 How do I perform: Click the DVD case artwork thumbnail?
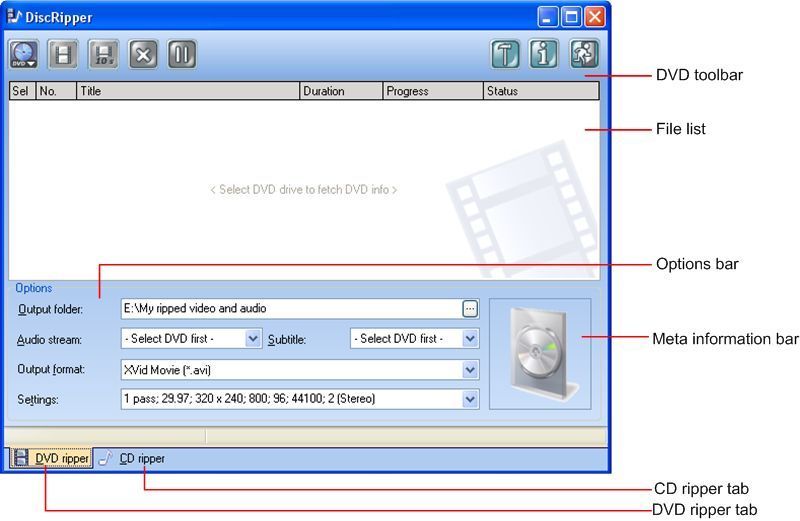540,354
